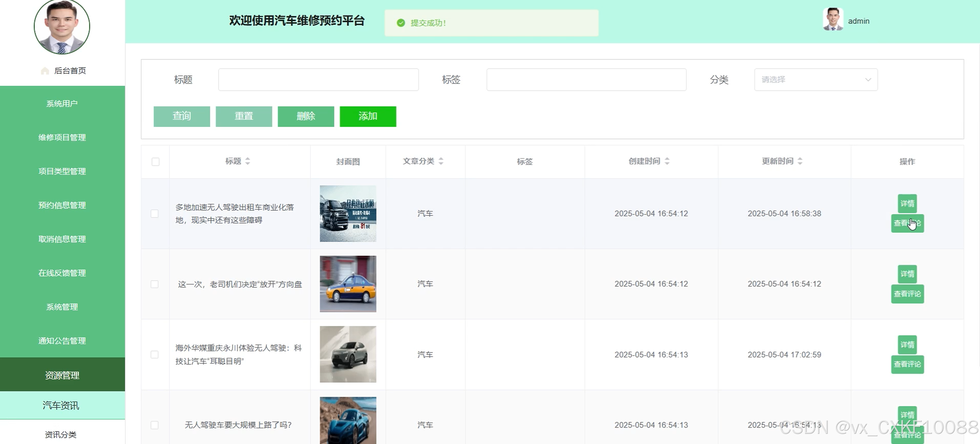Click the large profile photo in sidebar
Image resolution: width=980 pixels, height=444 pixels.
[x=62, y=27]
